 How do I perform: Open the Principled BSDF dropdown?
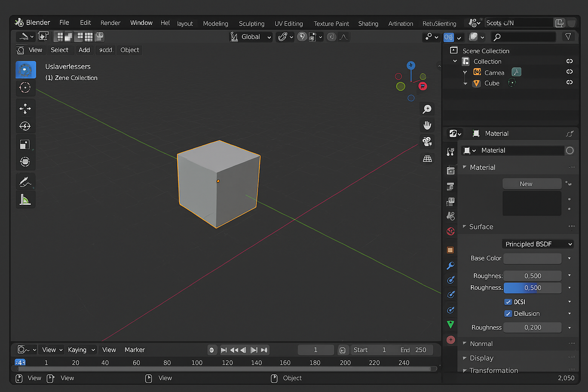[537, 244]
